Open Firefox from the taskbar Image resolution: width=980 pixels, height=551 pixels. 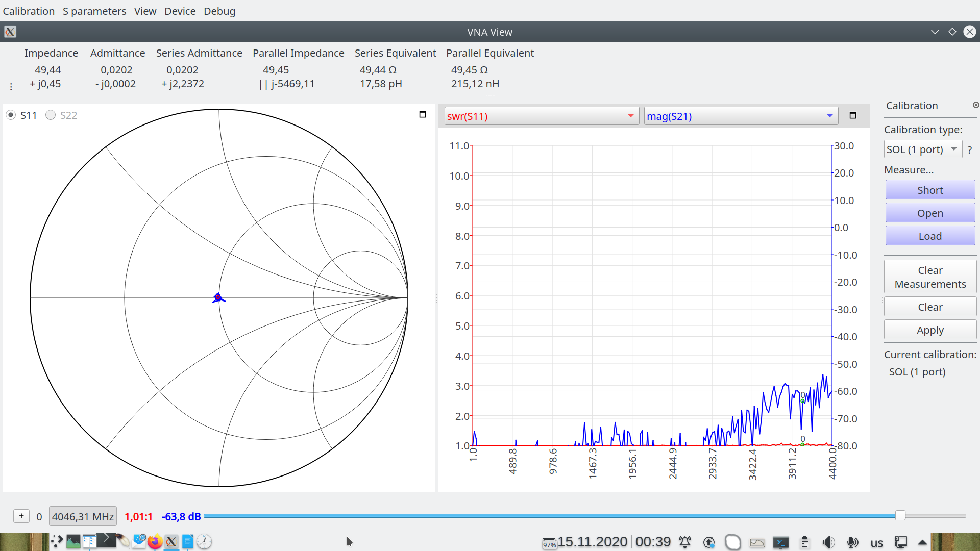tap(155, 542)
